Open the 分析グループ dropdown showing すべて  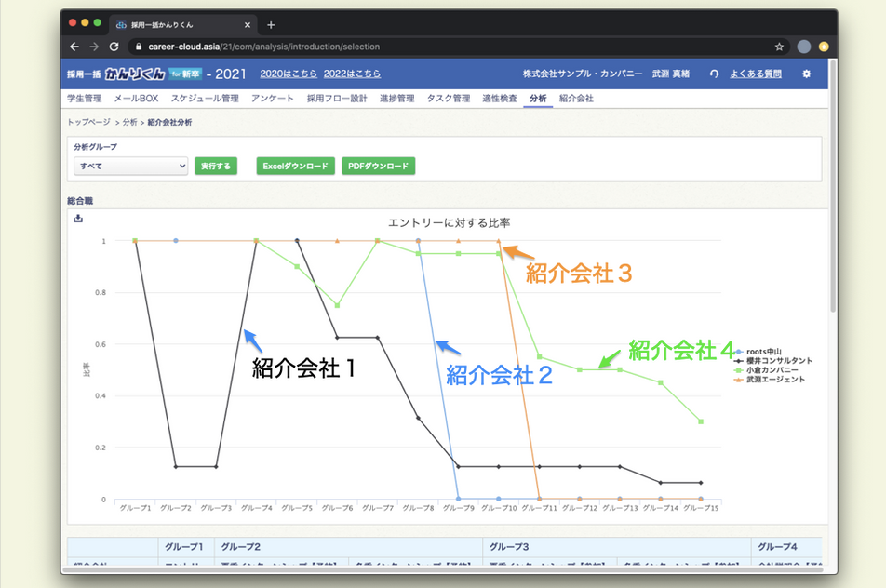coord(130,166)
